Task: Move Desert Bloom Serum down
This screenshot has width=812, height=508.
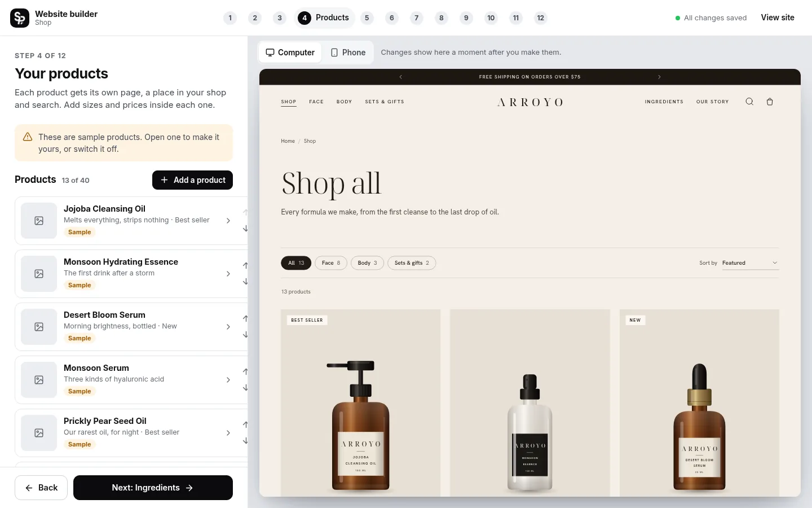Action: pyautogui.click(x=245, y=335)
